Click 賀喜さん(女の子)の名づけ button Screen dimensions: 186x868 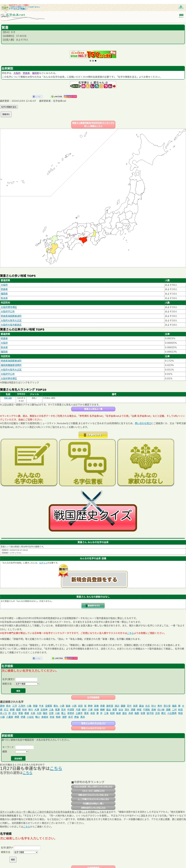pos(93,728)
